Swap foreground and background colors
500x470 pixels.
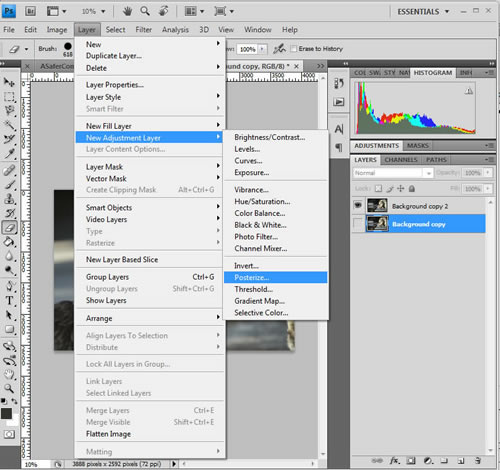click(x=14, y=401)
